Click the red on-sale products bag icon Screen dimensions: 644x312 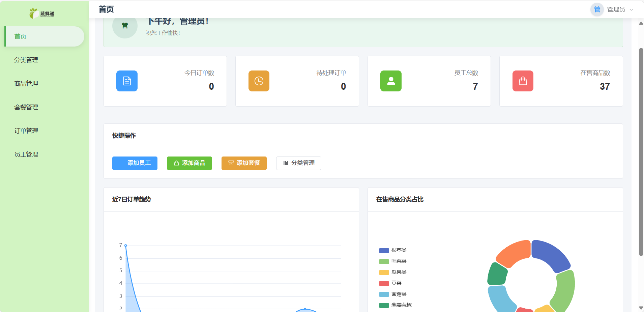point(523,81)
